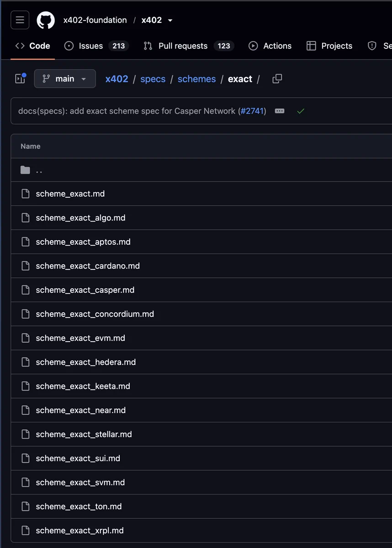The height and width of the screenshot is (548, 392).
Task: Open scheme_exact.md file
Action: point(70,194)
